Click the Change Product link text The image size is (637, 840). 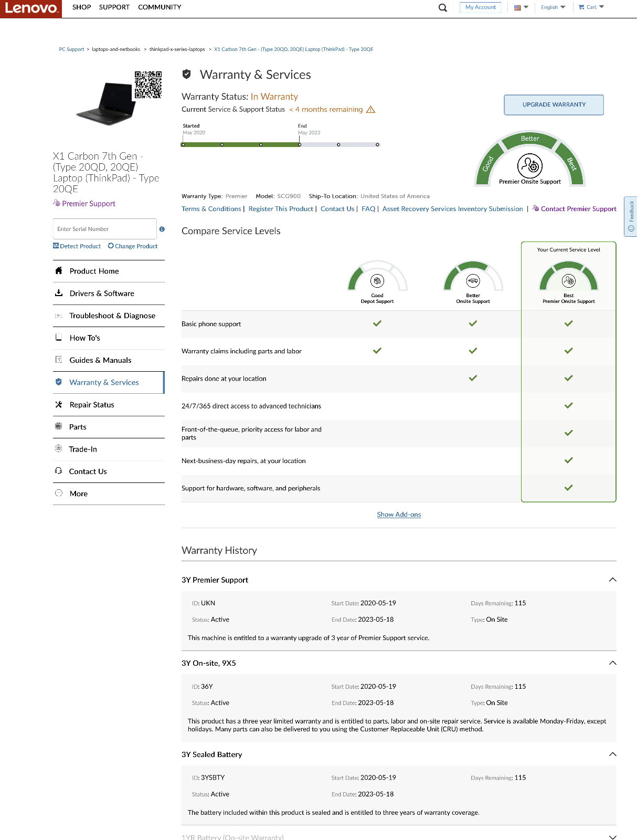[136, 246]
